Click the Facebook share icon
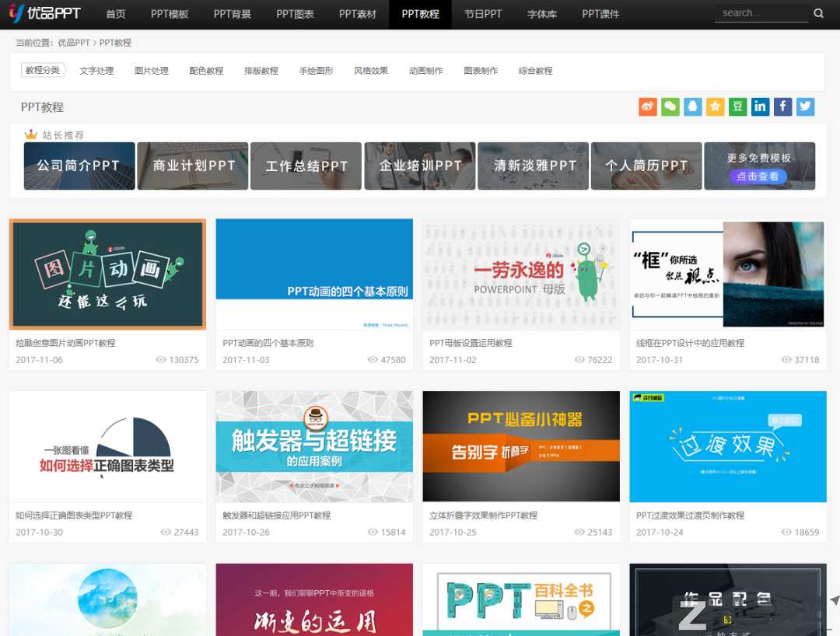The width and height of the screenshot is (840, 636). point(782,107)
